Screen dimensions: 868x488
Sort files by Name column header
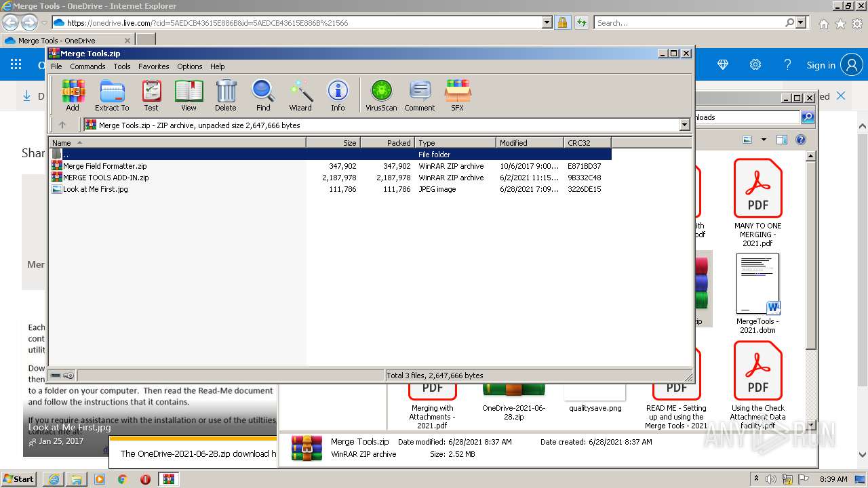(x=178, y=142)
